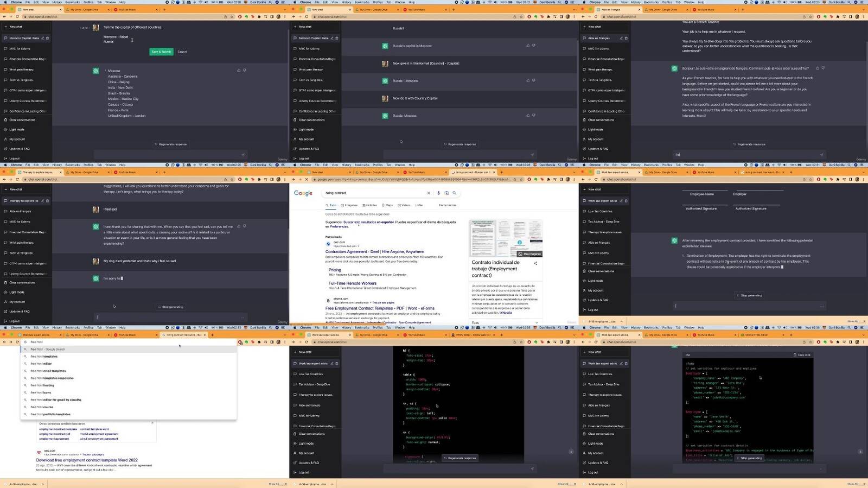Viewport: 868px width, 488px height.
Task: Jump to bottom arrow in the CSS code chat
Action: [x=571, y=452]
